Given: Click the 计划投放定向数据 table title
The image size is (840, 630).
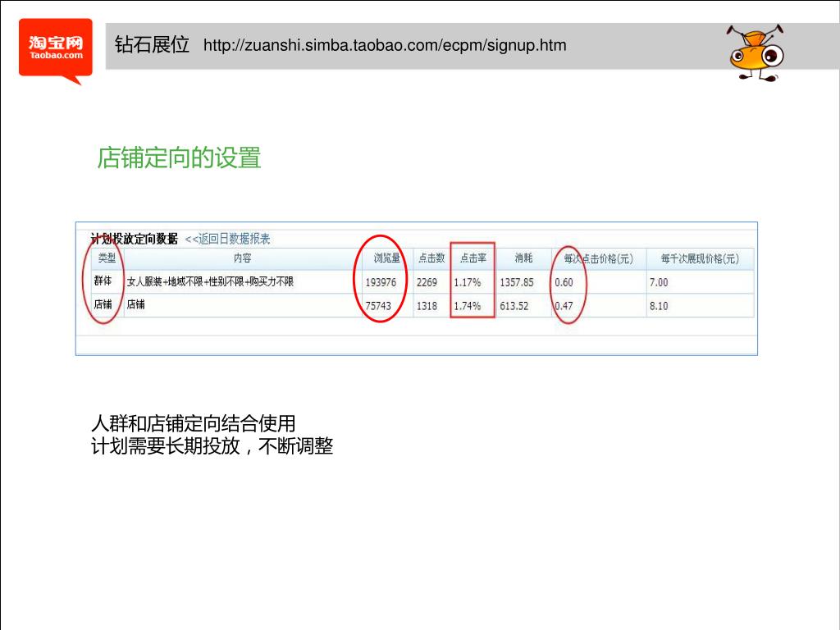Looking at the screenshot, I should pos(134,239).
